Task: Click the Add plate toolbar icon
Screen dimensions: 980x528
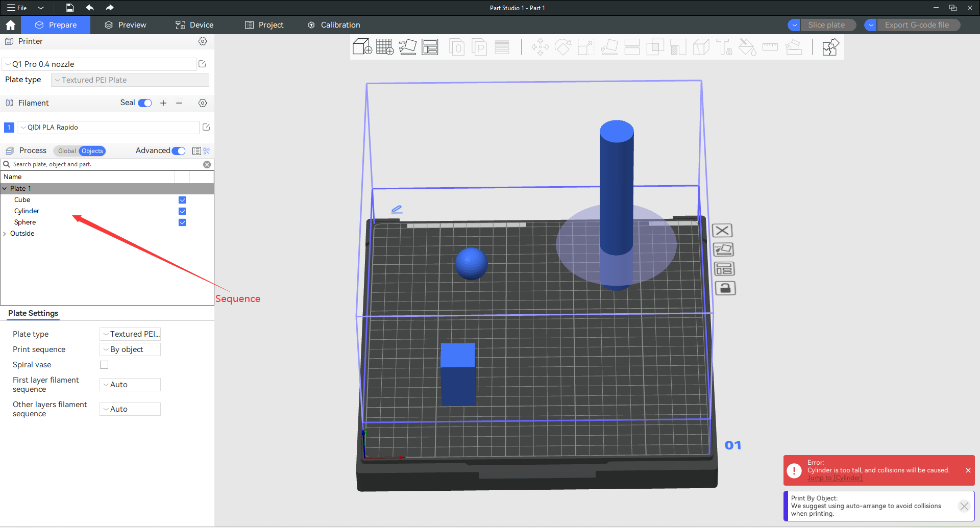Action: [x=384, y=47]
